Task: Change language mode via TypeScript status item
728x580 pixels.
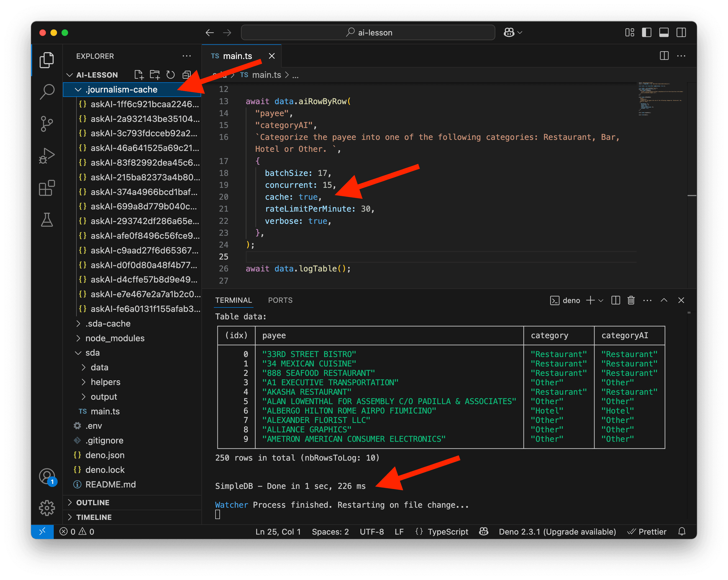Action: [448, 531]
